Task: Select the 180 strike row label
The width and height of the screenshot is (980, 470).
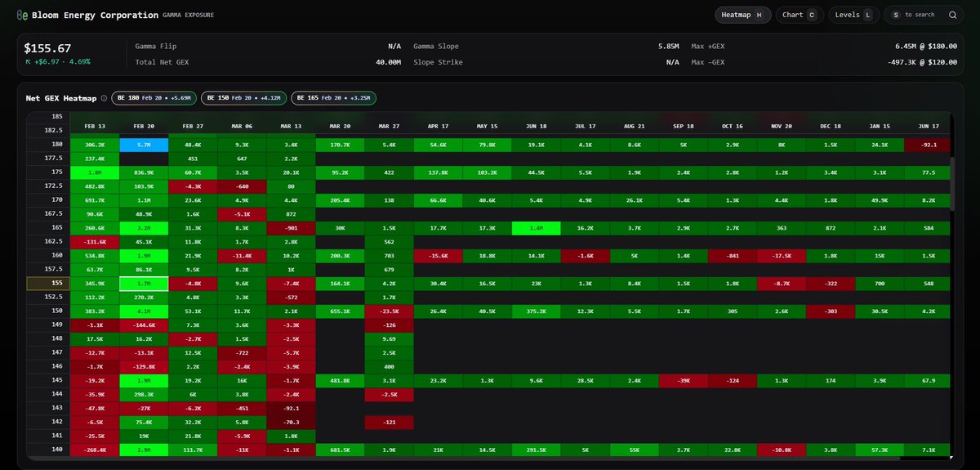Action: pyautogui.click(x=48, y=144)
